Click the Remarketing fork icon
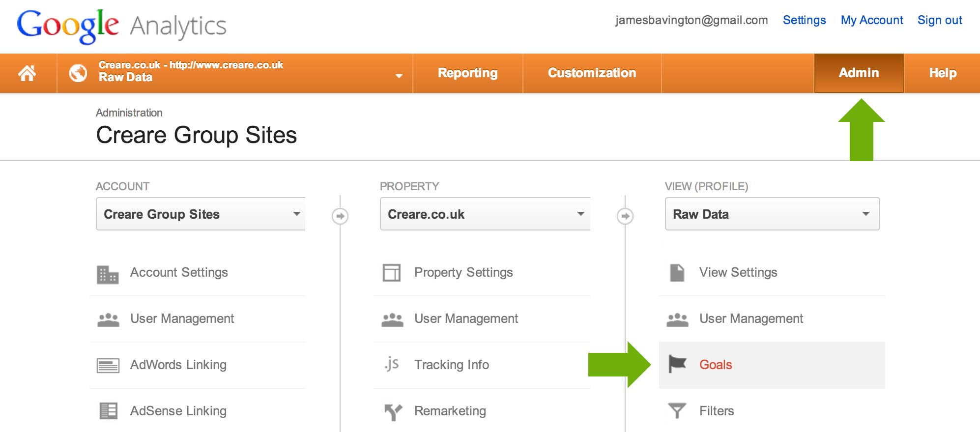The width and height of the screenshot is (980, 432). [x=393, y=412]
